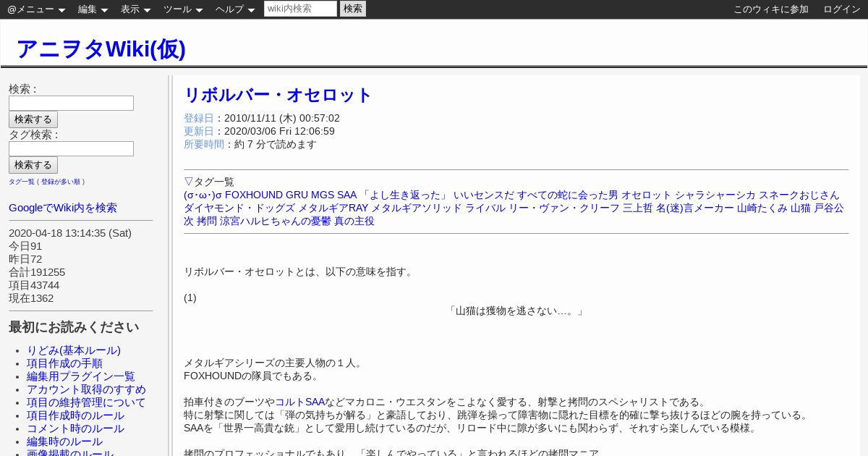Open 項目作成時のルール link

75,415
